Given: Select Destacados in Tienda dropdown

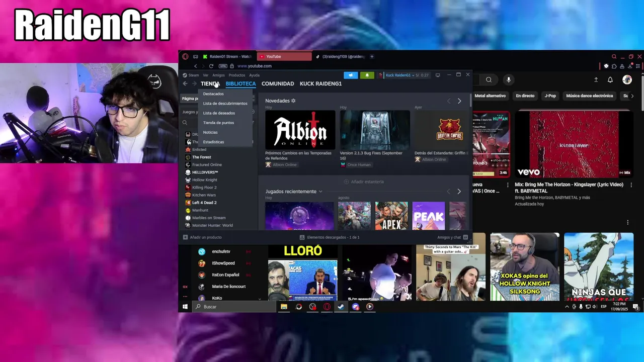Looking at the screenshot, I should (213, 94).
